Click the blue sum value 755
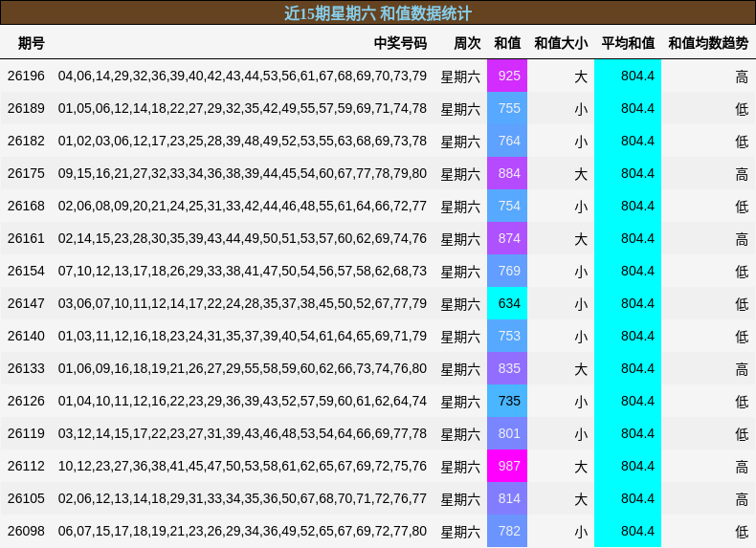756x548 pixels. 507,108
